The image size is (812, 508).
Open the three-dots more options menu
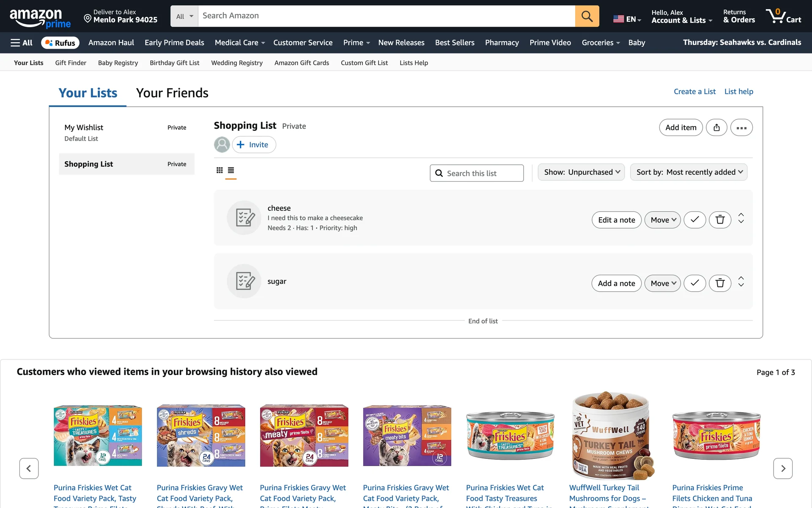[741, 127]
